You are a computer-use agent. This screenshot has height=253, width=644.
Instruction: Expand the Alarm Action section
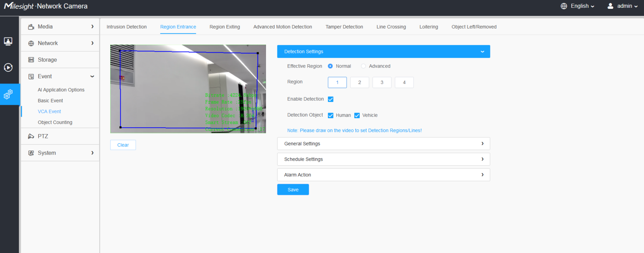coord(384,175)
